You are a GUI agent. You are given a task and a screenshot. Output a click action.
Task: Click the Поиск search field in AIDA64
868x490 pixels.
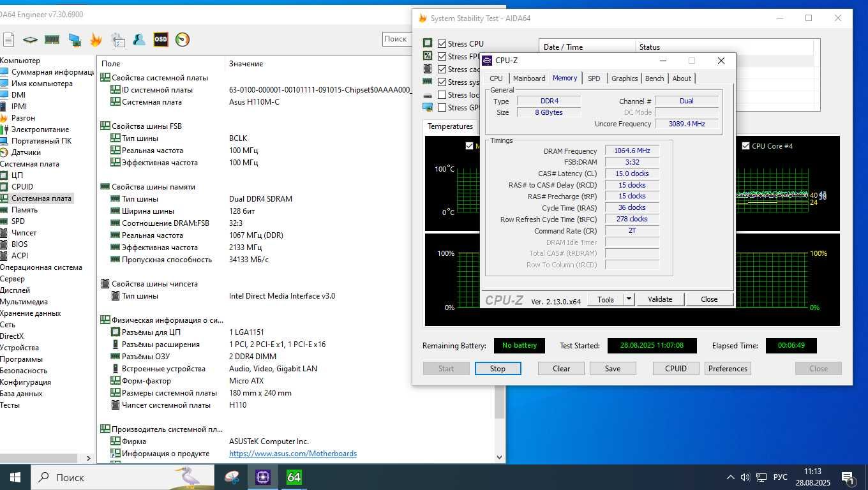tap(396, 39)
